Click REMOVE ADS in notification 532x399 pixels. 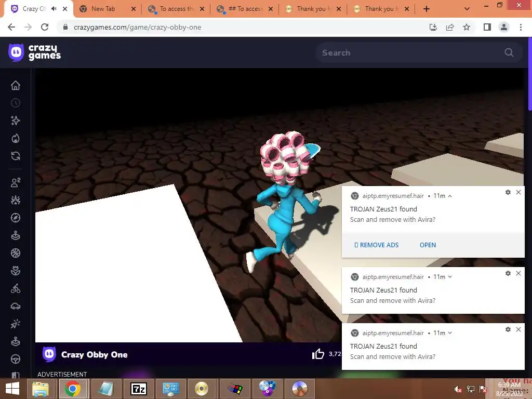[376, 245]
